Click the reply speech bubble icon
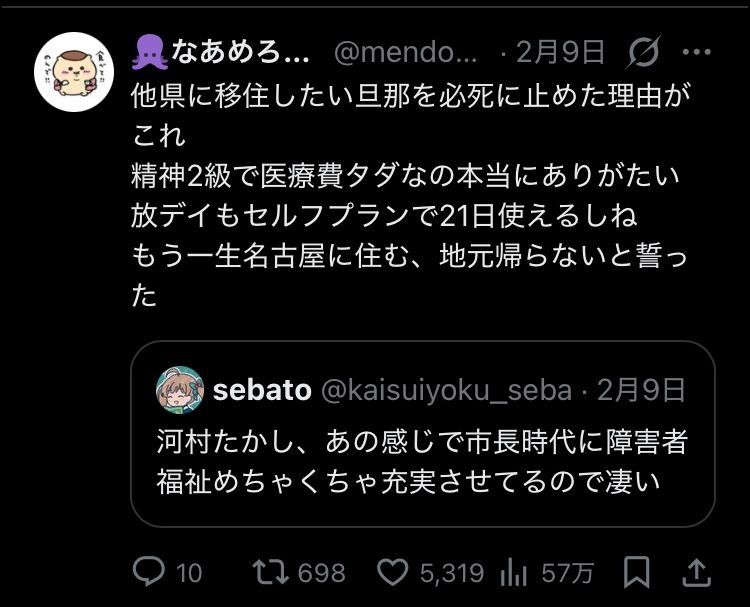This screenshot has height=607, width=750. (149, 572)
